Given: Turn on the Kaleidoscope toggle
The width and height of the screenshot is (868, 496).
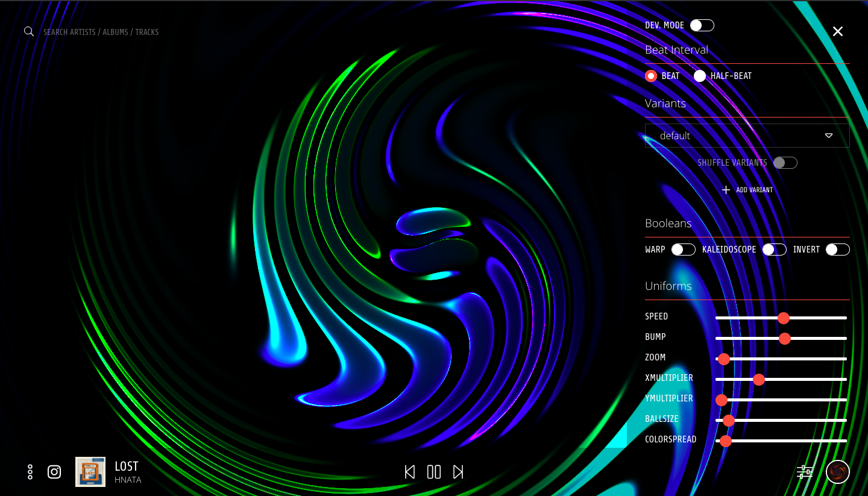Looking at the screenshot, I should pos(775,250).
